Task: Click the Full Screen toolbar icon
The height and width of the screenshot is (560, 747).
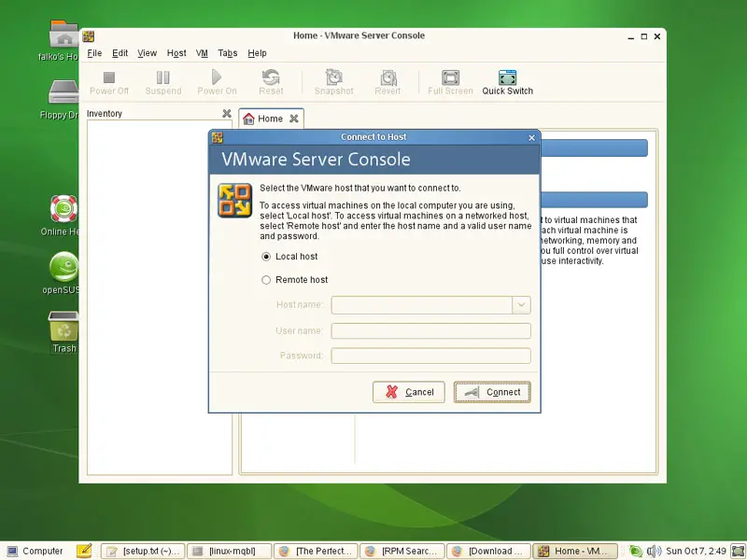Action: [450, 77]
